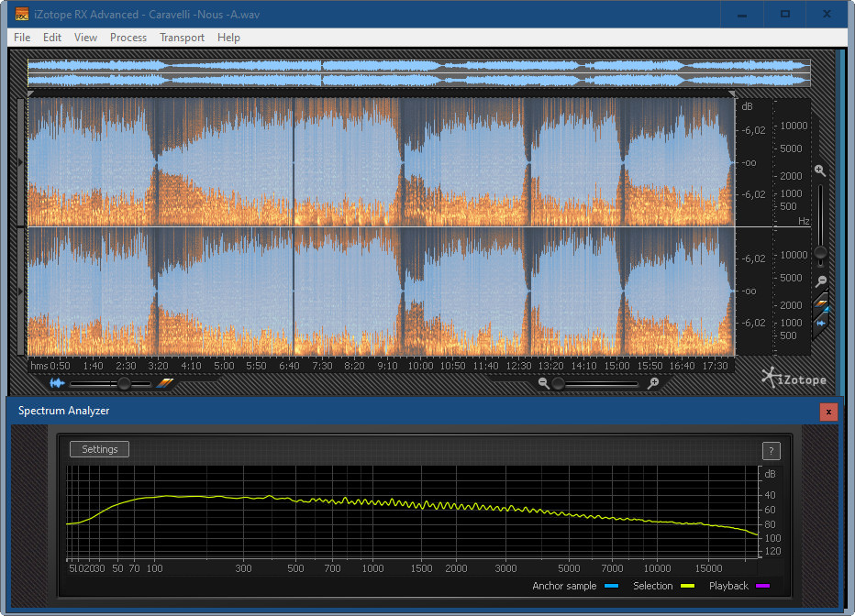Click the vertical zoom slider handle
Image resolution: width=855 pixels, height=616 pixels.
point(820,252)
